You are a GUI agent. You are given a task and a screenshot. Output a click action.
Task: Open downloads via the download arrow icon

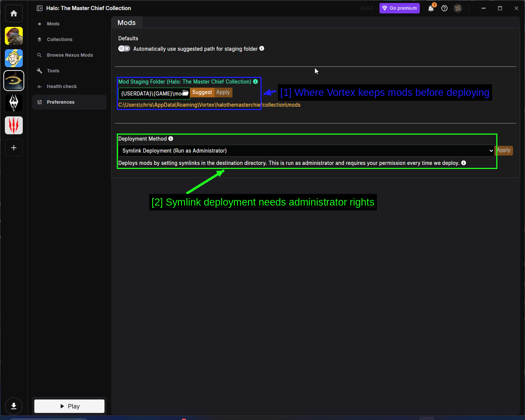click(14, 406)
